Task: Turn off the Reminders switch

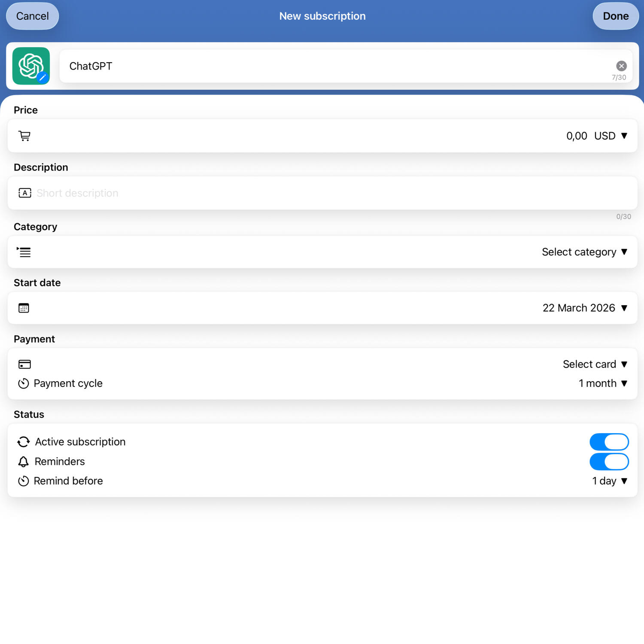Action: tap(609, 462)
